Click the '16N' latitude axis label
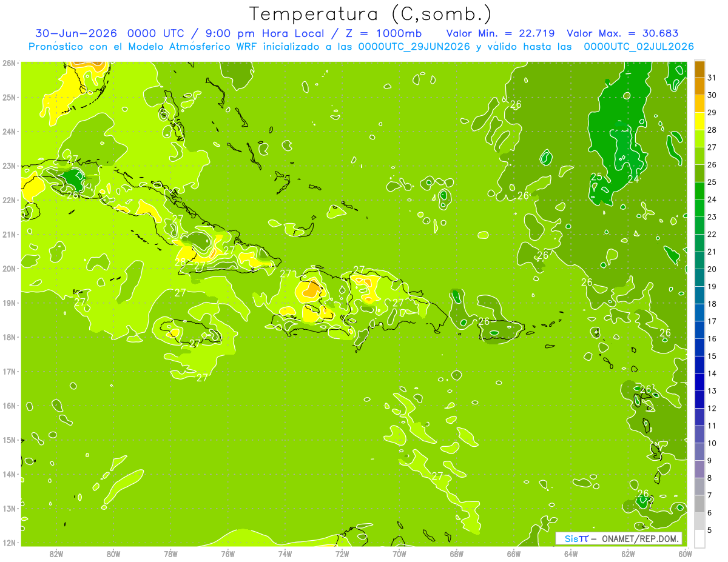 coord(8,406)
